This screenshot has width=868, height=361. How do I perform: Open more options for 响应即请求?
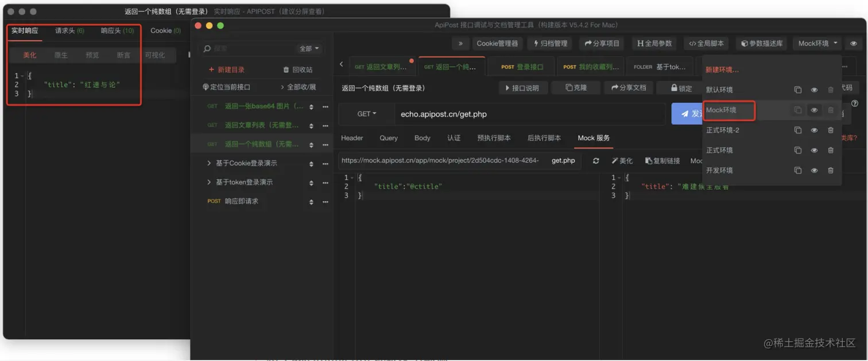pos(325,201)
